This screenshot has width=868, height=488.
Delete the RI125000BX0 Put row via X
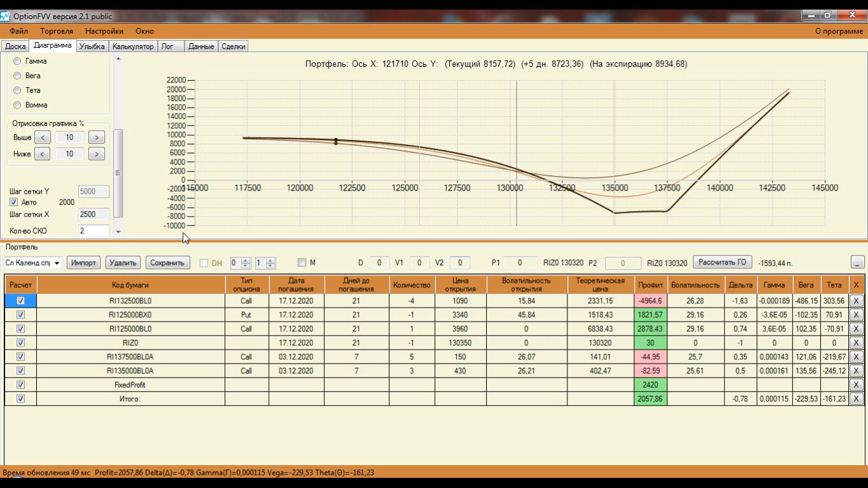(x=856, y=315)
